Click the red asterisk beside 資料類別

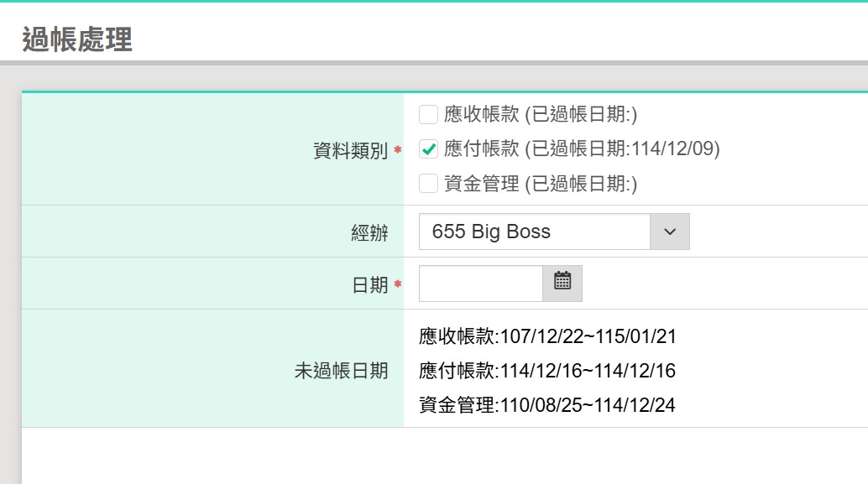[398, 150]
